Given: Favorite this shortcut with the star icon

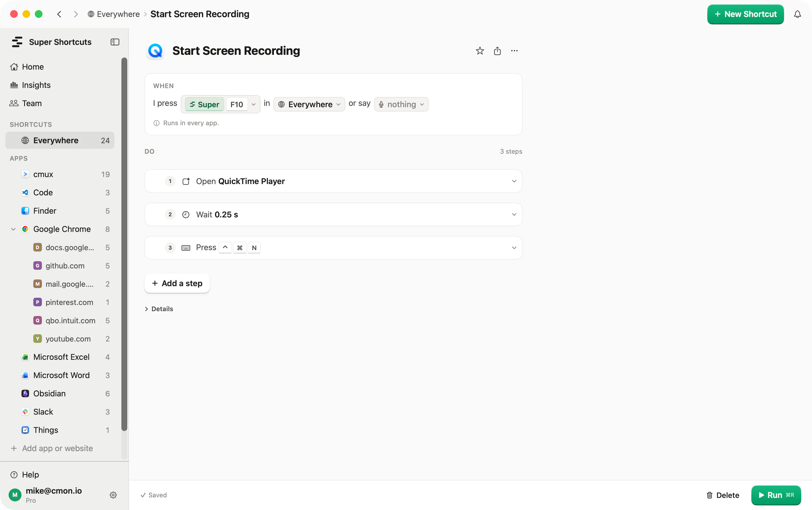Looking at the screenshot, I should (480, 51).
